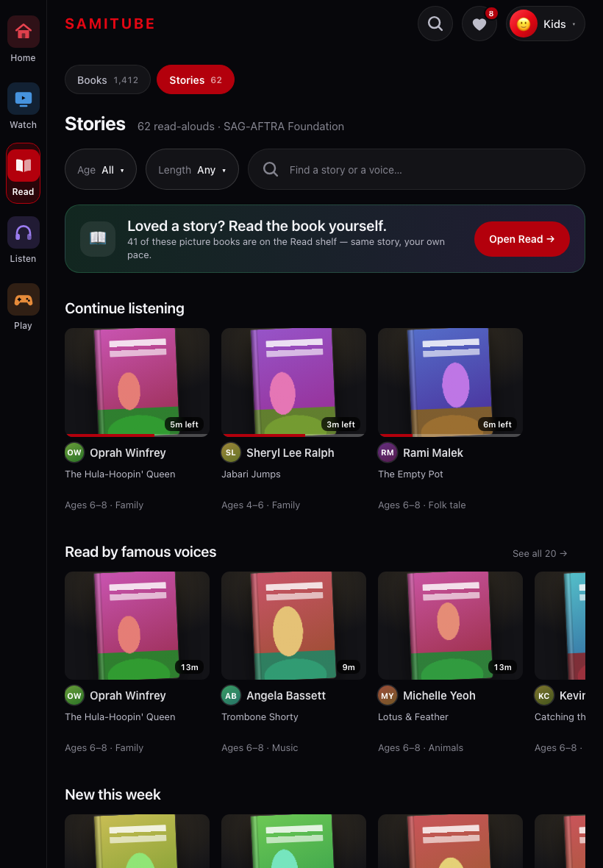Open the Home section in sidebar
This screenshot has height=868, width=603.
click(x=24, y=40)
